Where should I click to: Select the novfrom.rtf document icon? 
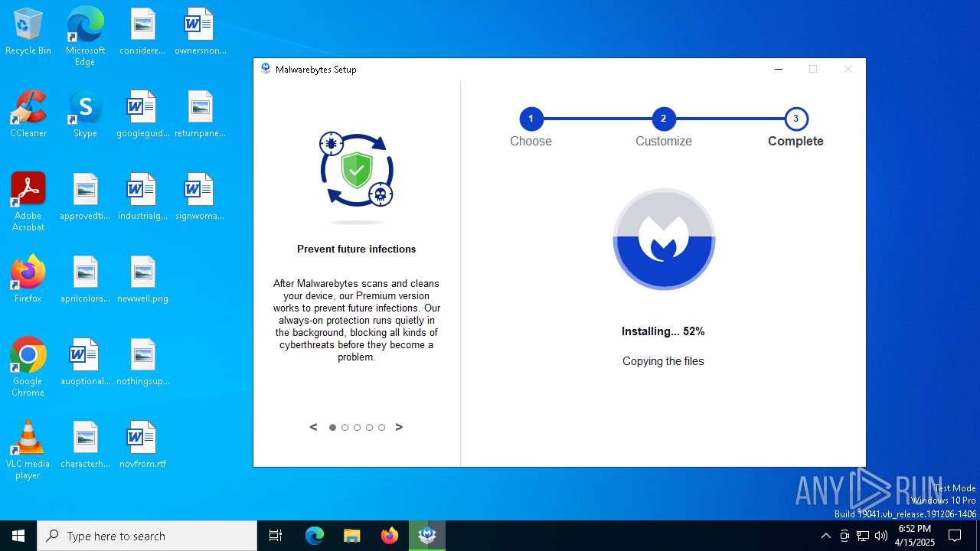142,444
